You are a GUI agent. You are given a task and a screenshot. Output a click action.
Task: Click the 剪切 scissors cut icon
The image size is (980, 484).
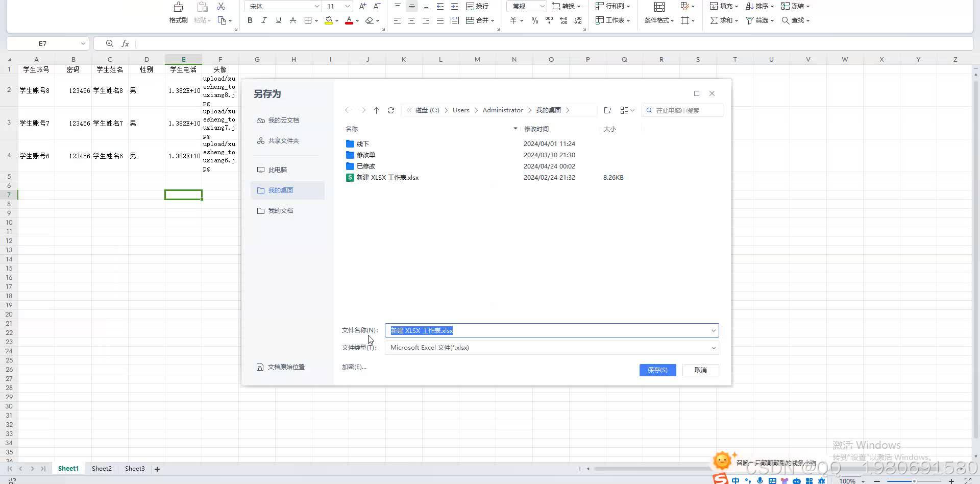(x=220, y=6)
